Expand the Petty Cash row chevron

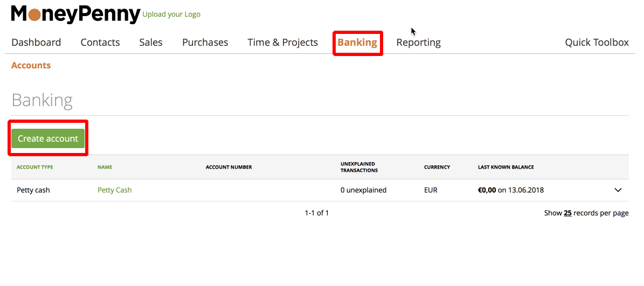click(618, 190)
